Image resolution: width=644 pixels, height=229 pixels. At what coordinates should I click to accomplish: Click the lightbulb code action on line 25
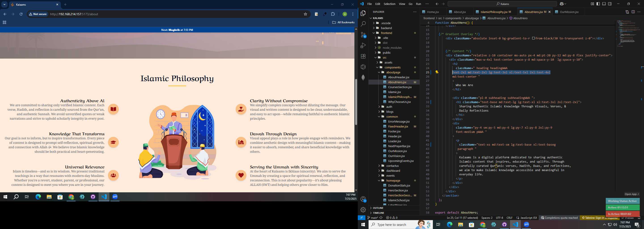point(437,72)
